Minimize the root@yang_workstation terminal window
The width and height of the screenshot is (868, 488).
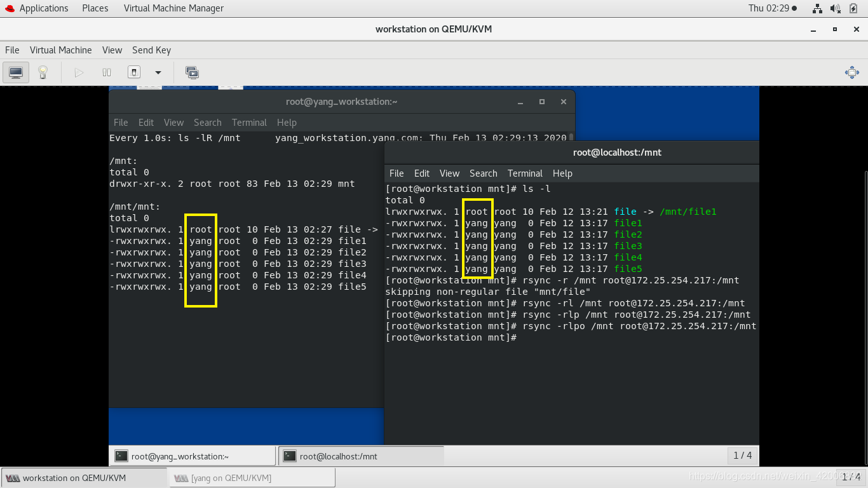[x=520, y=102]
